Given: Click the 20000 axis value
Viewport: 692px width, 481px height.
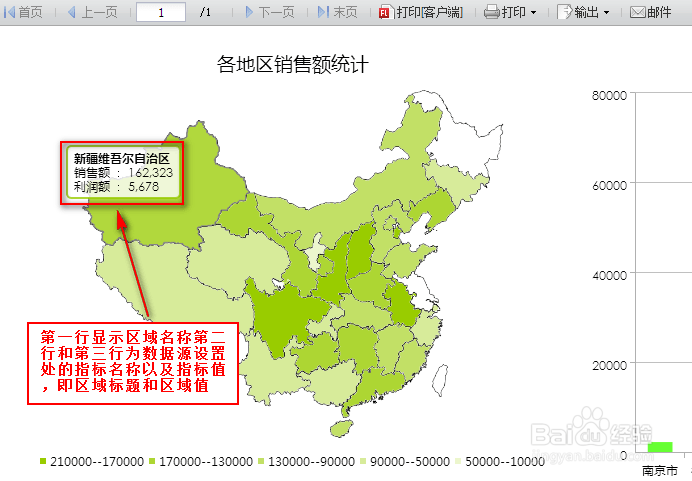Looking at the screenshot, I should pos(609,365).
